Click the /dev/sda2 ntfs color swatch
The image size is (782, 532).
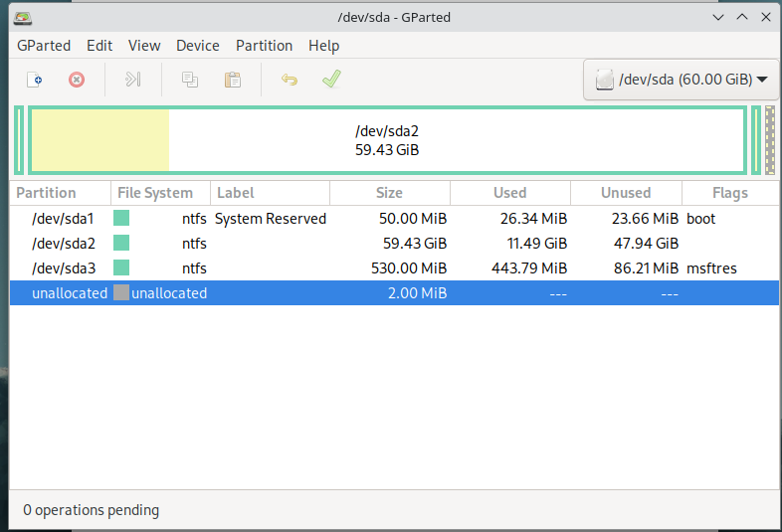pos(121,243)
